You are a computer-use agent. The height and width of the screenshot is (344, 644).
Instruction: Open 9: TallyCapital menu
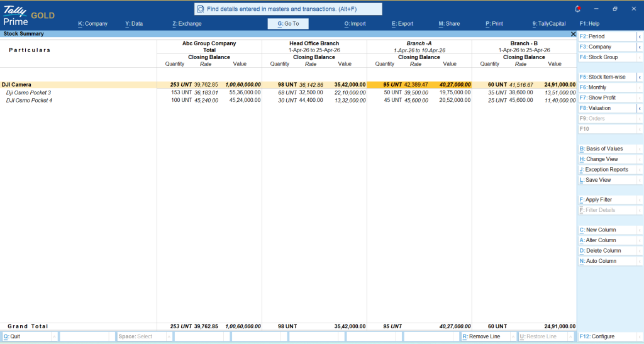[549, 24]
